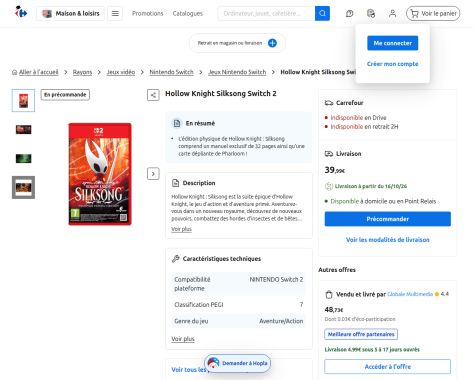Click the 48,73€ partner offer price
Viewport: 475px width, 380px height.
[334, 310]
